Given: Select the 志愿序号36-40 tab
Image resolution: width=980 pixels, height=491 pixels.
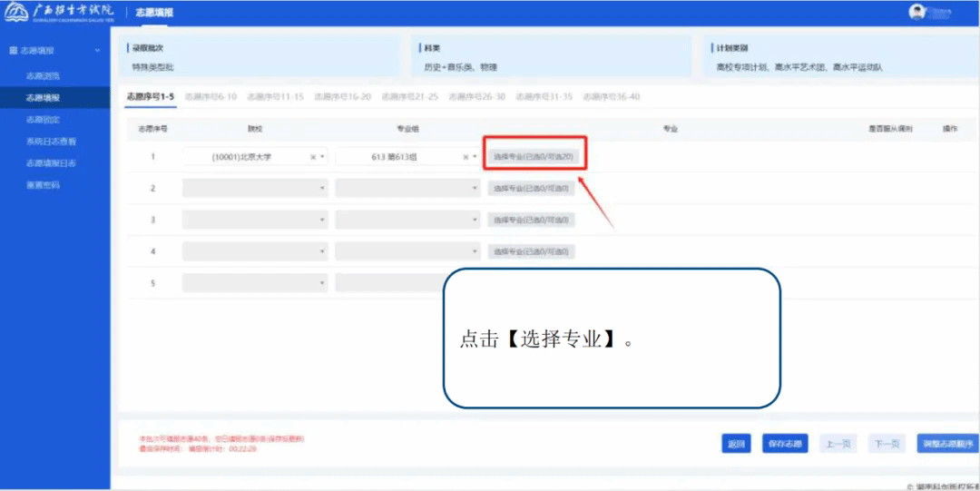Looking at the screenshot, I should [x=611, y=96].
